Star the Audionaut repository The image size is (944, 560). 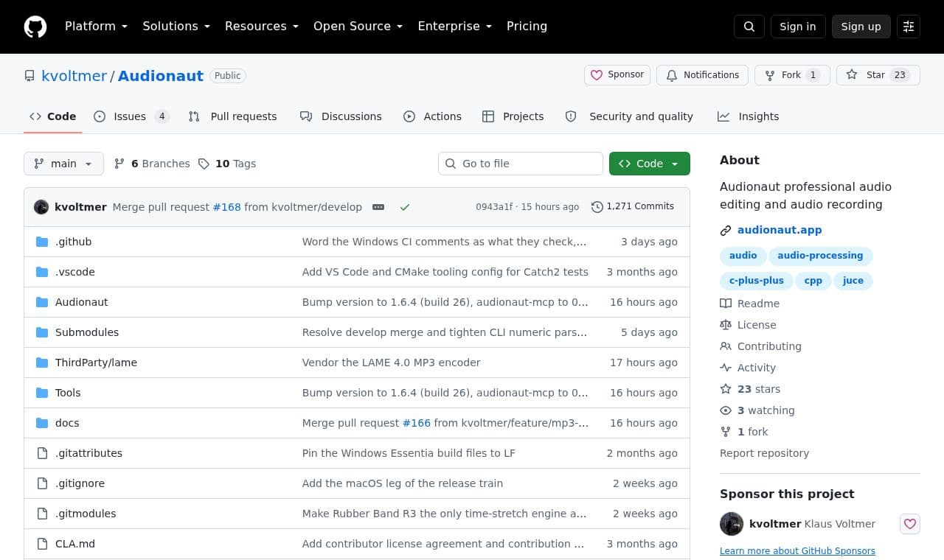pos(878,75)
